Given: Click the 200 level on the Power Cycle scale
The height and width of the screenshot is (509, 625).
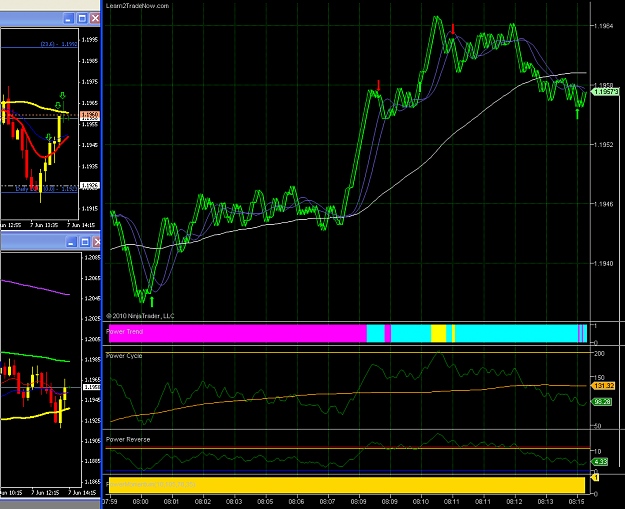Looking at the screenshot, I should [x=599, y=354].
